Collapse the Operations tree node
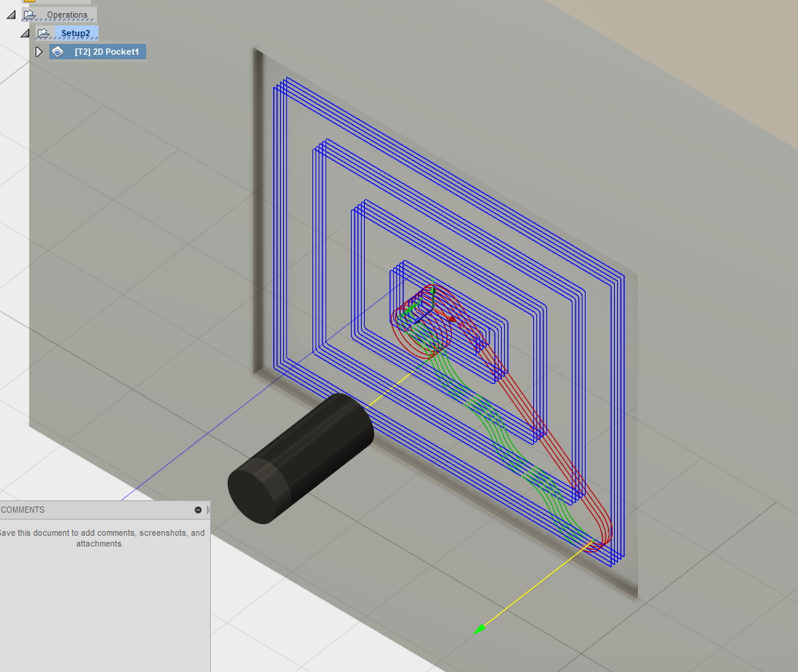The image size is (798, 672). coord(11,15)
